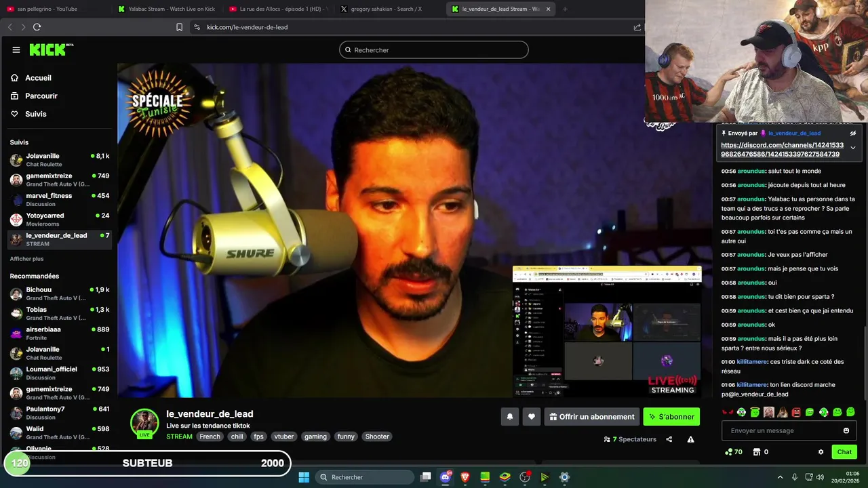Open the STREAM category link
Image resolution: width=868 pixels, height=488 pixels.
coord(179,436)
